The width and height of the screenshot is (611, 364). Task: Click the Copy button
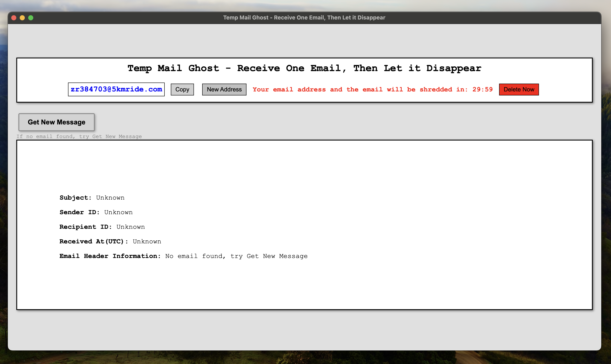(x=182, y=90)
